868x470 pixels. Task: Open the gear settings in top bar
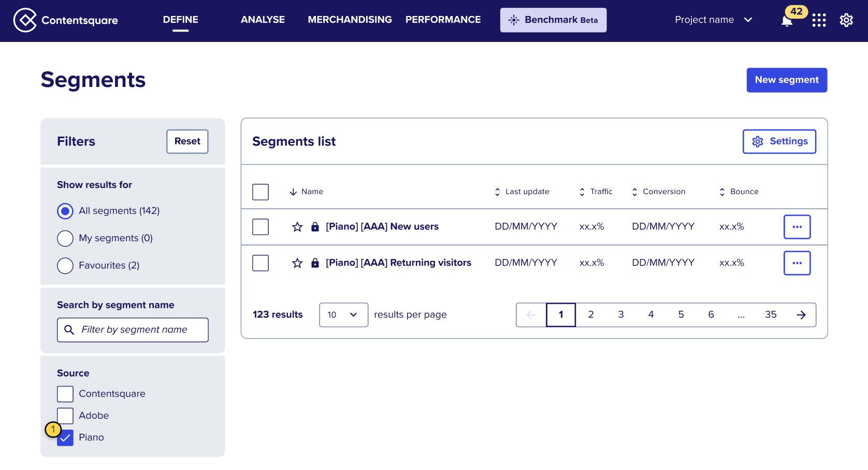846,20
